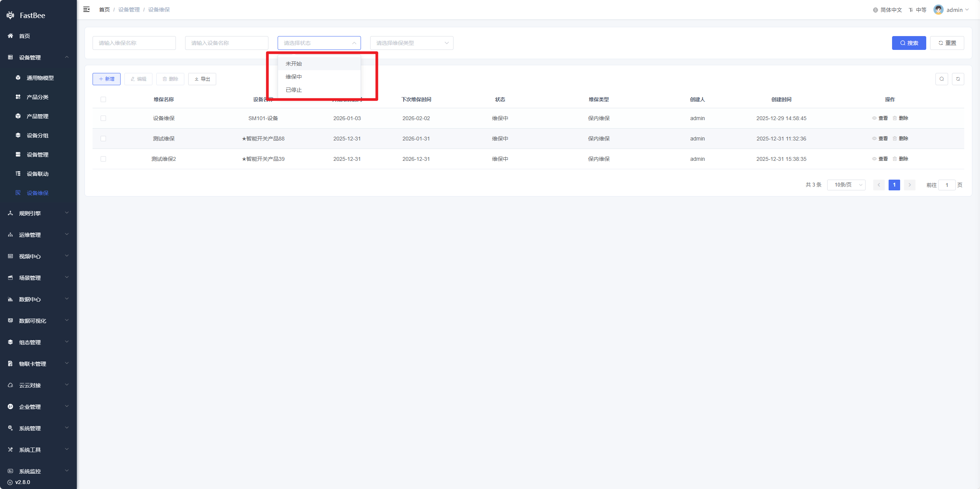Open the 10条/页 page size dropdown
Viewport: 980px width, 489px height.
[x=846, y=185]
